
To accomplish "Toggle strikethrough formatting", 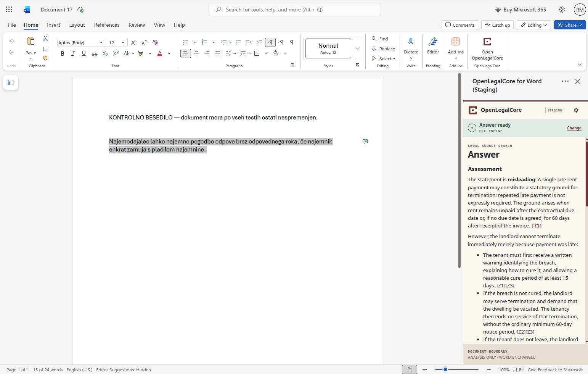I will pyautogui.click(x=95, y=53).
